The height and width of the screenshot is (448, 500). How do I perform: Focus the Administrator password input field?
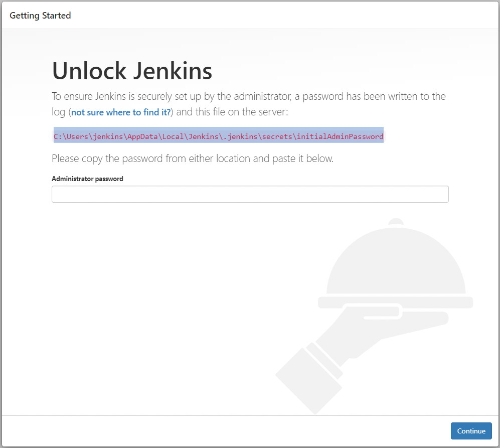point(250,194)
